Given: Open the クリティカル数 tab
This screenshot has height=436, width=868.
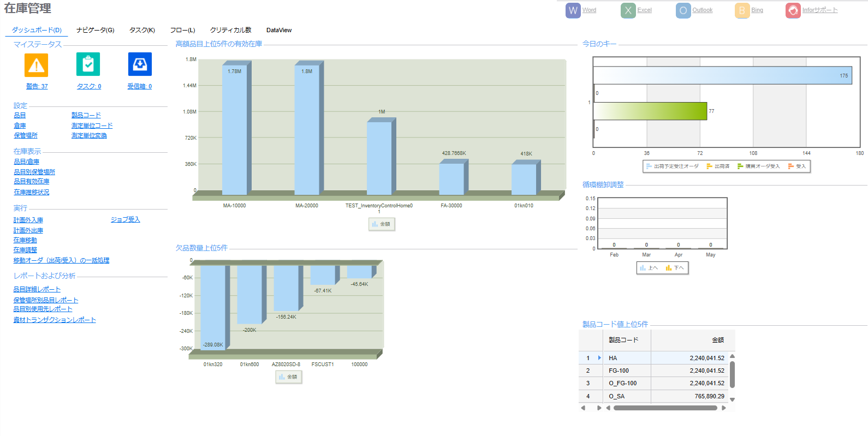Looking at the screenshot, I should [230, 30].
